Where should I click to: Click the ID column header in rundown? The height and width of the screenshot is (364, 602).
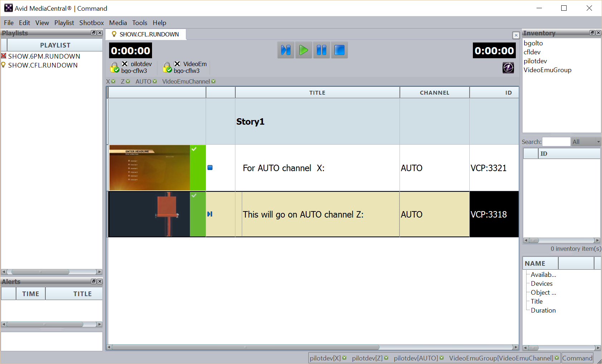[x=494, y=93]
